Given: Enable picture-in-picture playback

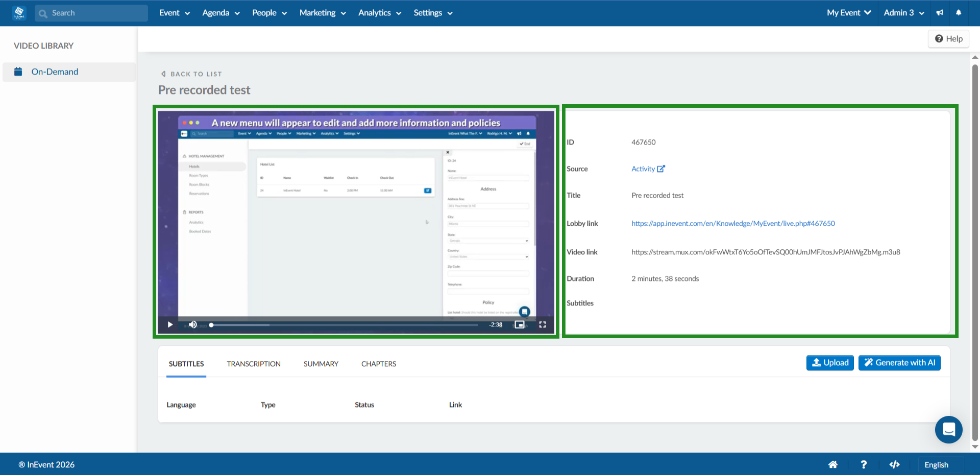Looking at the screenshot, I should (520, 324).
